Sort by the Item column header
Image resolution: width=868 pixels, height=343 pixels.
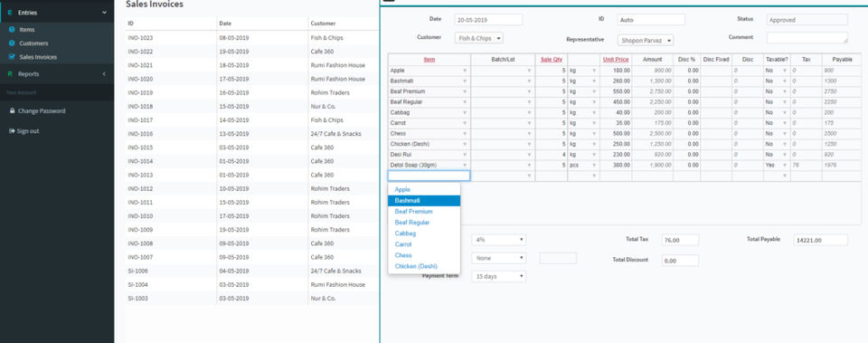(x=429, y=60)
